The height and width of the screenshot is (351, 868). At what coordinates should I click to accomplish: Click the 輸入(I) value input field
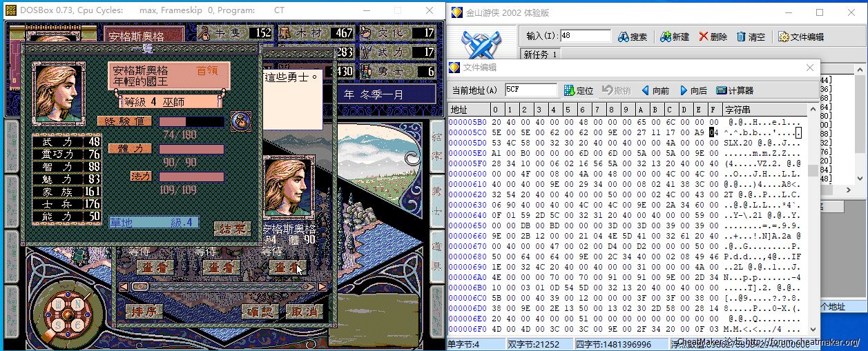586,36
